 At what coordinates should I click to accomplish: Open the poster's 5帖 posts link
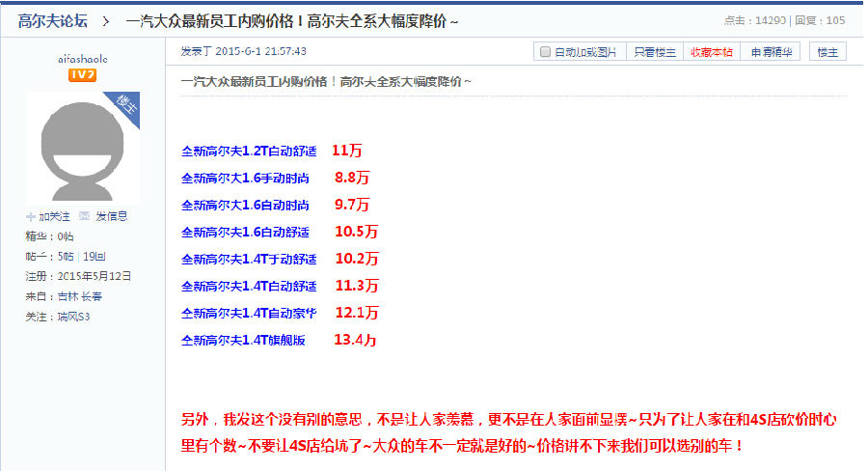[x=66, y=256]
